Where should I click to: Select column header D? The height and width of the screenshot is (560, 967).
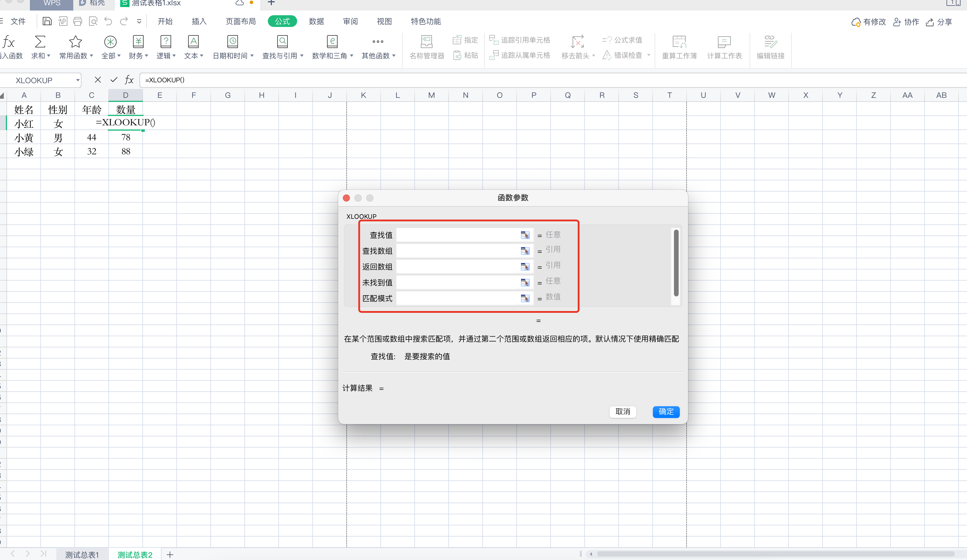click(x=125, y=95)
